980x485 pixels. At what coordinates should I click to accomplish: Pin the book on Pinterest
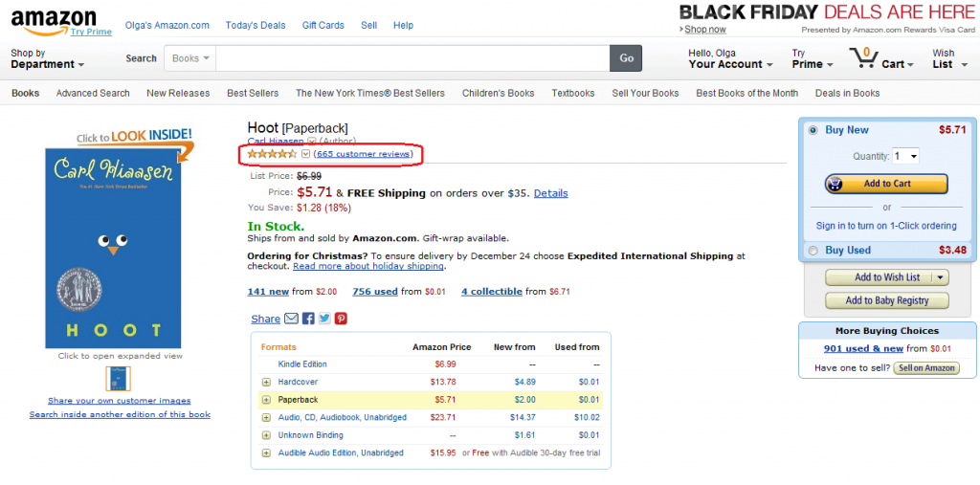click(x=341, y=319)
